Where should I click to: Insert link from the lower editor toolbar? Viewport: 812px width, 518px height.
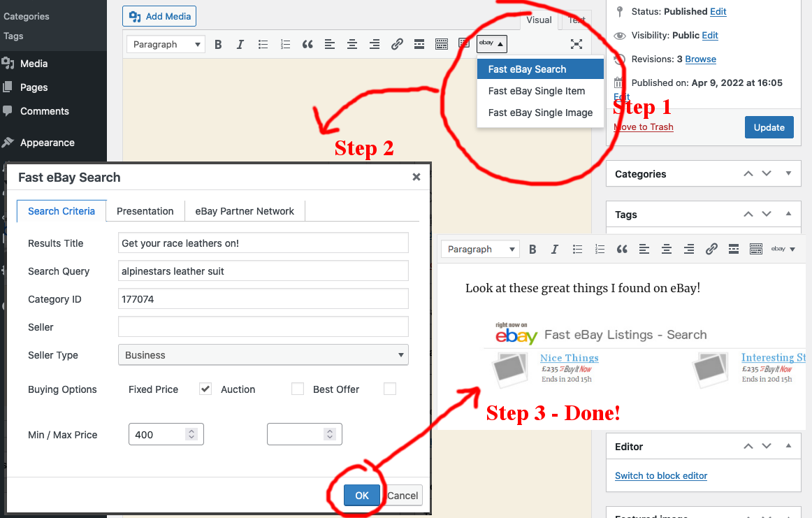point(711,249)
